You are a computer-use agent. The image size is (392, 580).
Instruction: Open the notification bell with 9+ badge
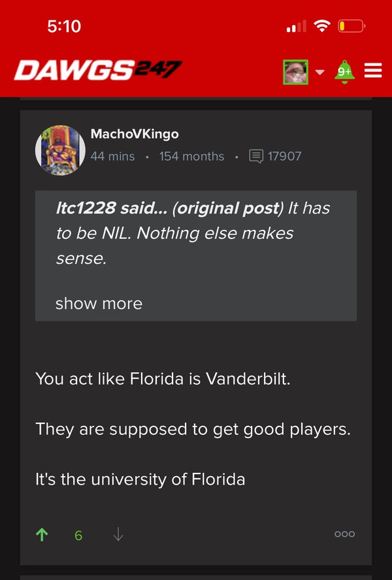pos(344,71)
